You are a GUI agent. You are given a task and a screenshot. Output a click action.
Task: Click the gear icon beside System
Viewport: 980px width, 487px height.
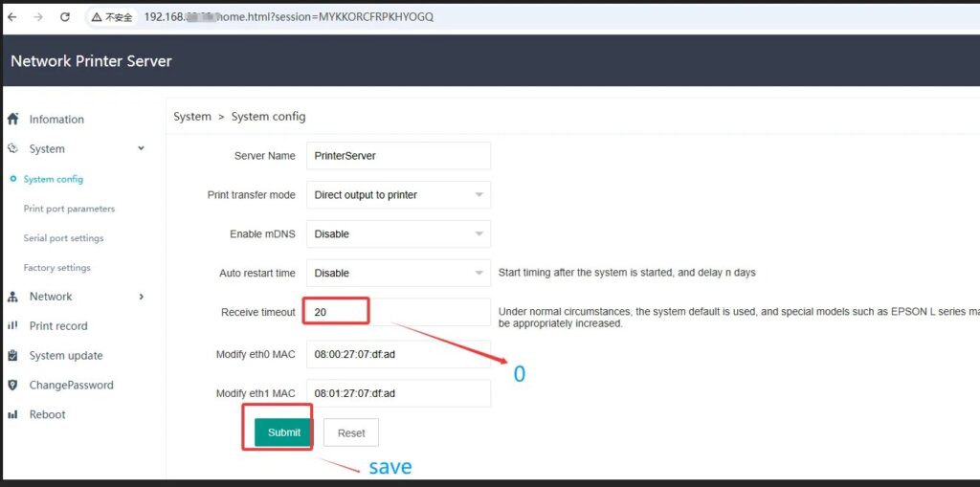point(12,149)
